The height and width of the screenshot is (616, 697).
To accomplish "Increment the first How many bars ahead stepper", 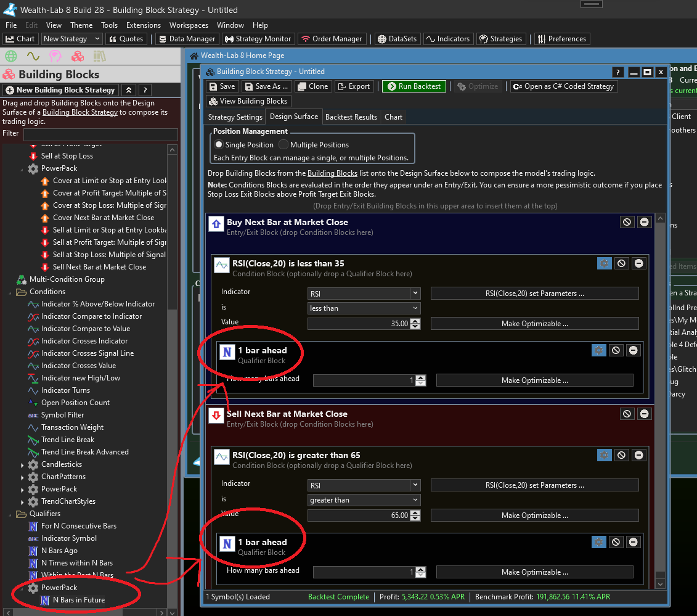I will pos(421,378).
